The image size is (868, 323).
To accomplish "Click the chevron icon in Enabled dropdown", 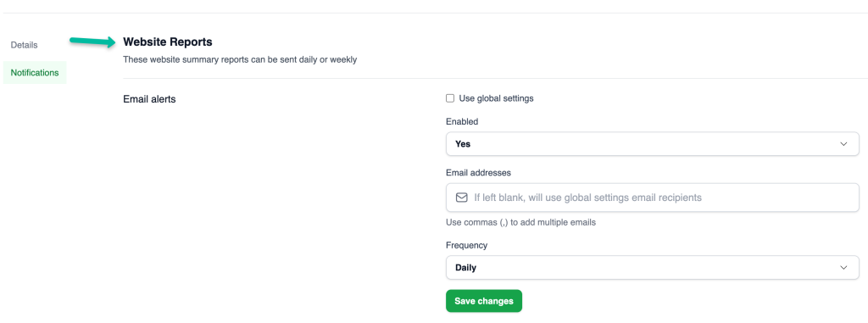I will pos(843,144).
